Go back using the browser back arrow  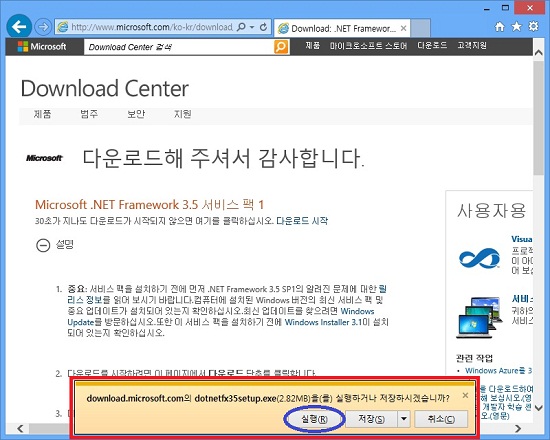(19, 26)
